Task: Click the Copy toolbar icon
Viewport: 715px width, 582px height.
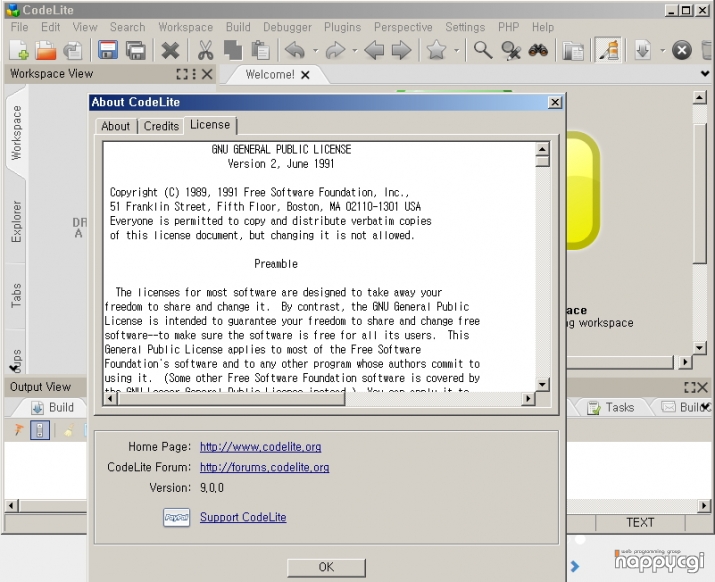Action: click(x=233, y=50)
